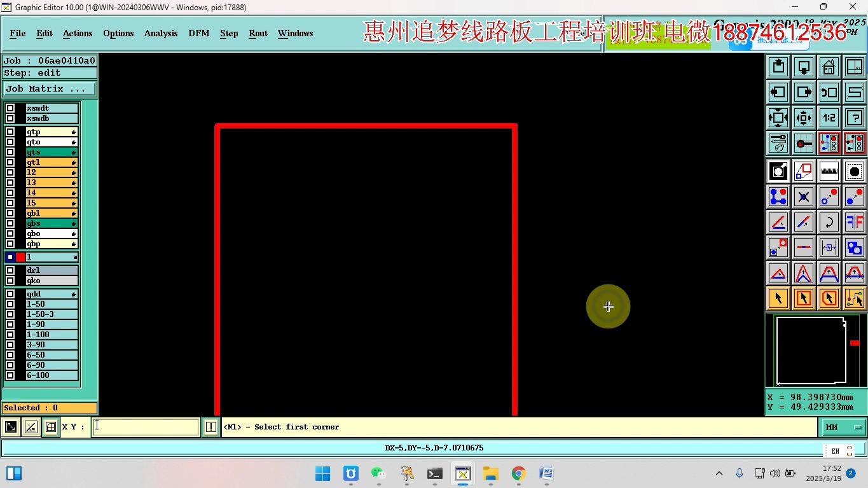Screen dimensions: 868x488
Task: Open the question mark help icon
Action: tap(854, 117)
